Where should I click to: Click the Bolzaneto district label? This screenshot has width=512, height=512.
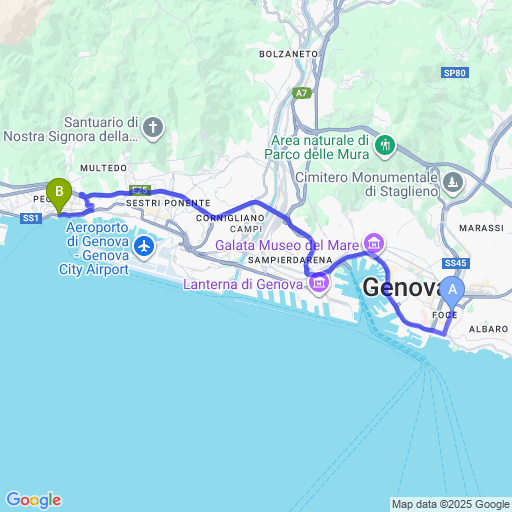click(x=289, y=54)
